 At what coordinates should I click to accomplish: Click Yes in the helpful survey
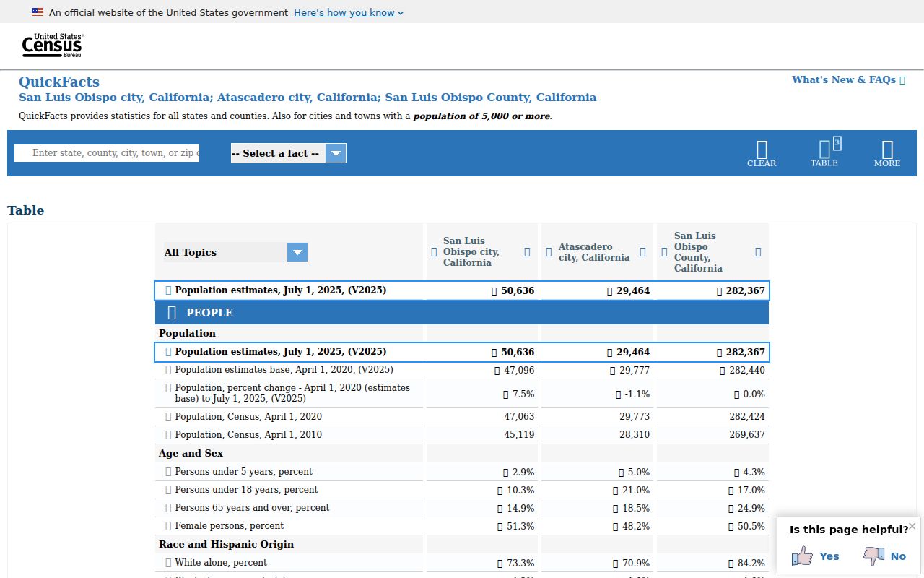coord(829,556)
